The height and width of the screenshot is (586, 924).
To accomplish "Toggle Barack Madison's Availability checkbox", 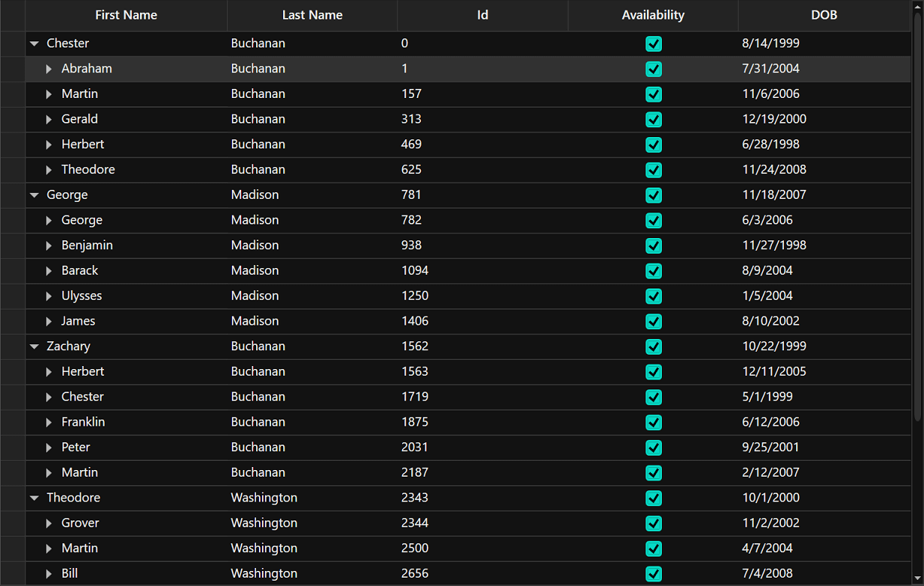I will [x=654, y=271].
